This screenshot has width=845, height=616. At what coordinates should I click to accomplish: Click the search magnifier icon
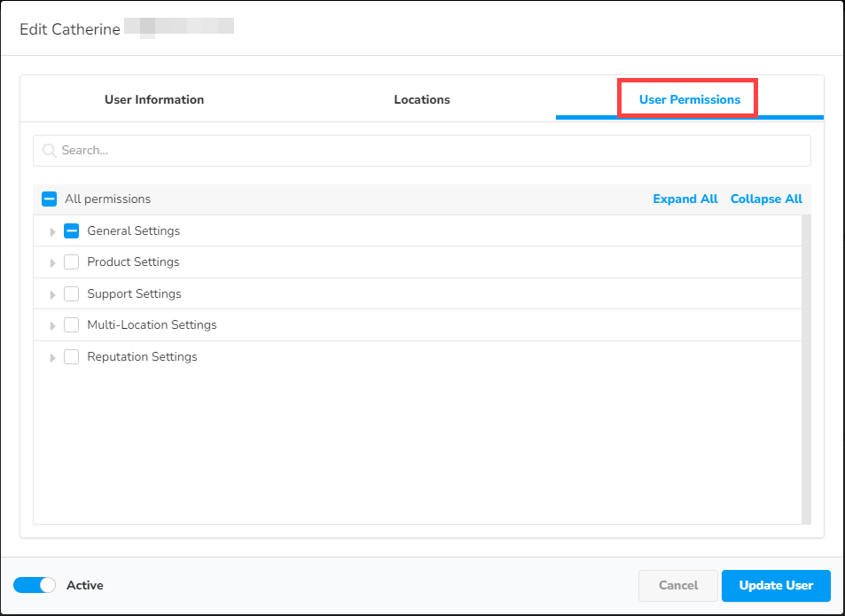[50, 150]
